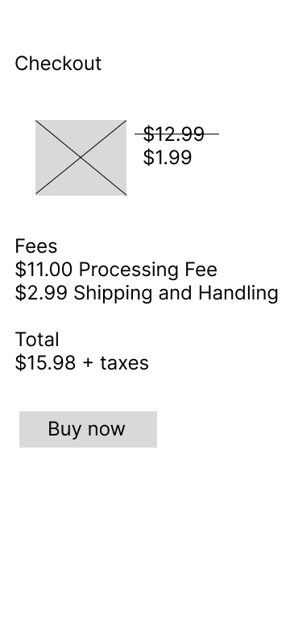Select the $1.99 discounted price
Screen dimensions: 290x644
pos(168,157)
